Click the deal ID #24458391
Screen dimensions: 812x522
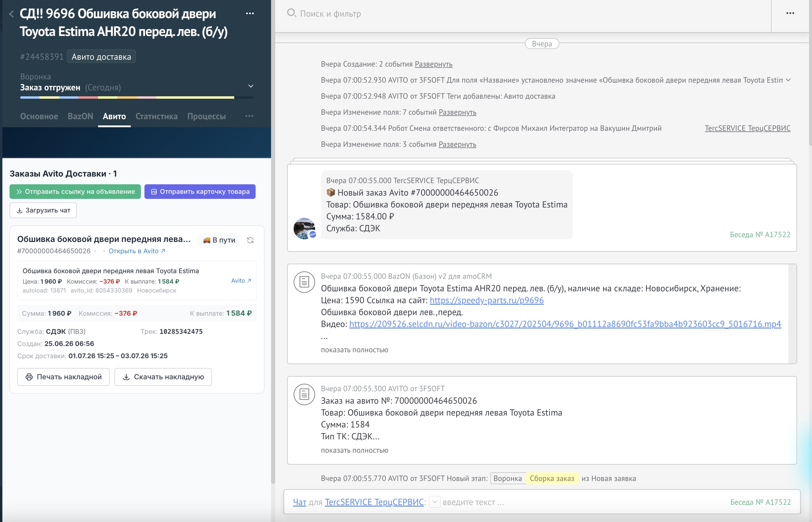42,56
